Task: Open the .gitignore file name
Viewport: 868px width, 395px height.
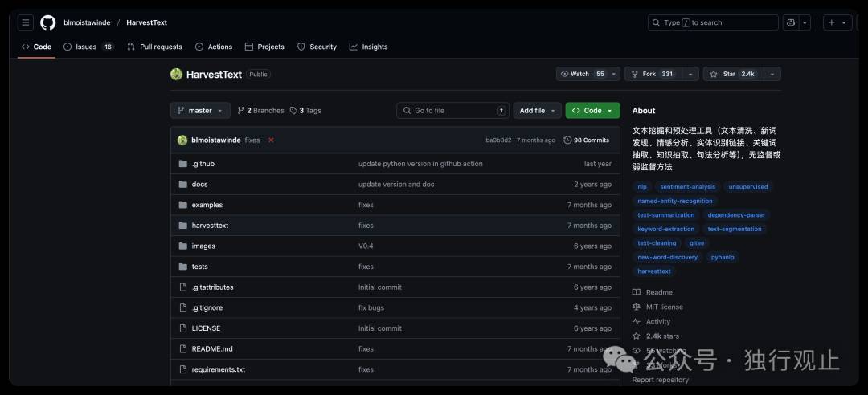Action: click(x=207, y=307)
